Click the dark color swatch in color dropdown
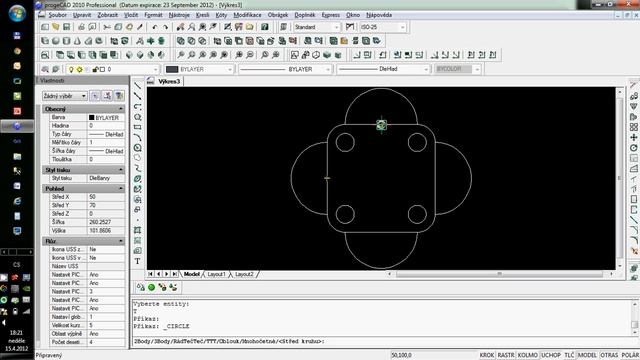Image resolution: width=640 pixels, height=360 pixels. pyautogui.click(x=172, y=69)
